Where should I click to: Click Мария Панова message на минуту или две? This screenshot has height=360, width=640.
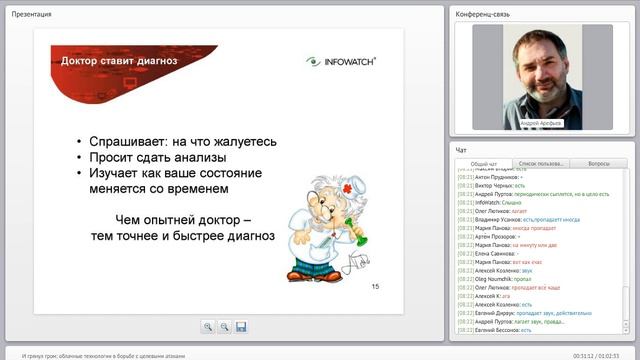[507, 245]
